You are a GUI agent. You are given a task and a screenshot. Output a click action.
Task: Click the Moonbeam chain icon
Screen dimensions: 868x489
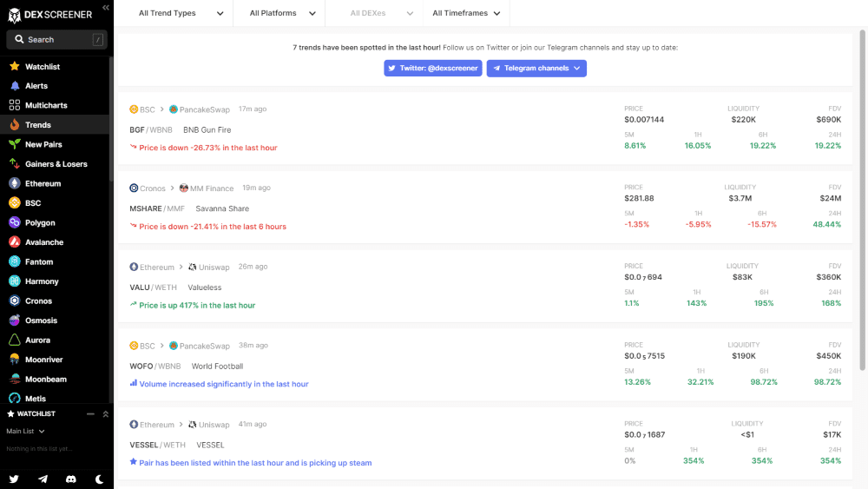click(x=15, y=379)
